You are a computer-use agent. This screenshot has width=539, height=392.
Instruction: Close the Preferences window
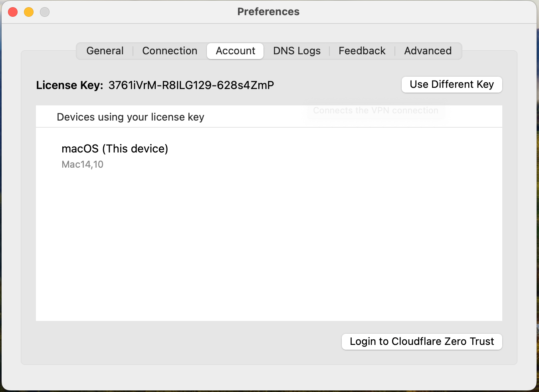coord(12,12)
